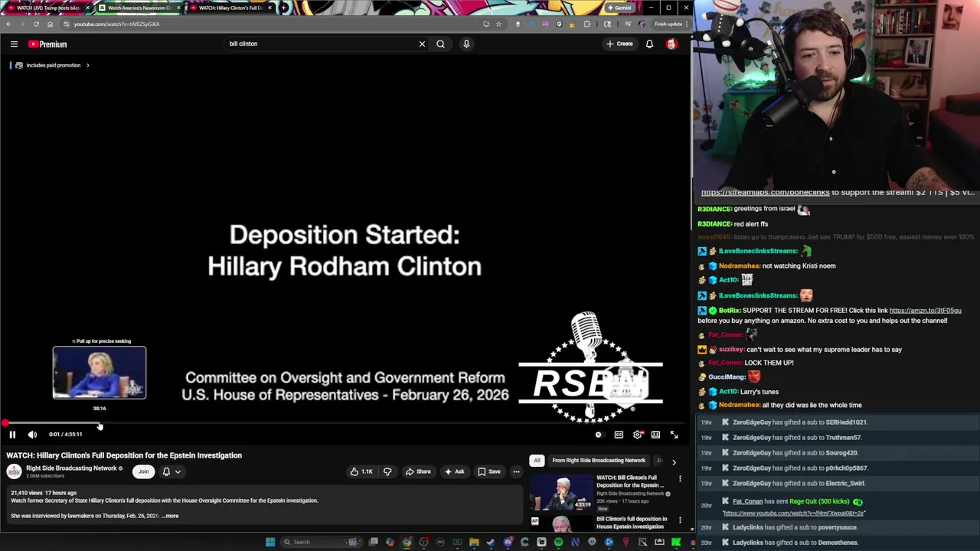The width and height of the screenshot is (980, 551).
Task: Open the Windows Start menu
Action: pyautogui.click(x=270, y=542)
